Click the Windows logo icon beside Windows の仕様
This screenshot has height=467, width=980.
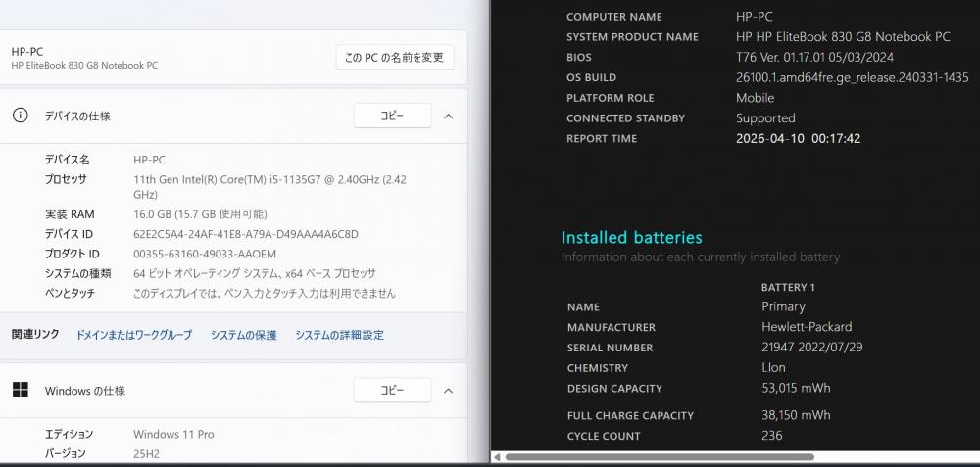20,391
